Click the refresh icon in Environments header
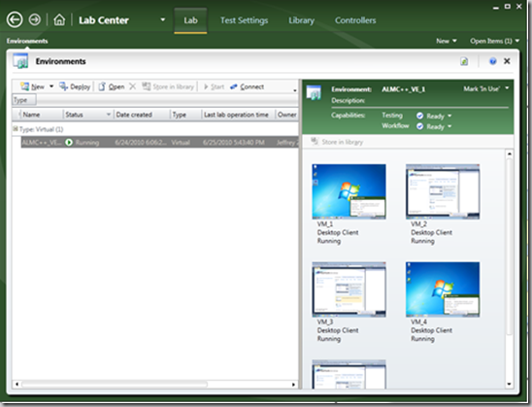 (x=464, y=61)
